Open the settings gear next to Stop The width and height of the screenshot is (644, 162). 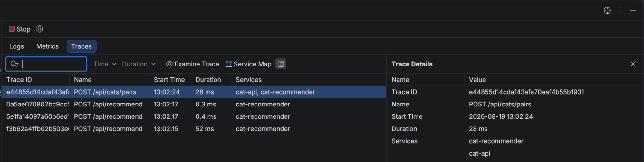[x=40, y=29]
